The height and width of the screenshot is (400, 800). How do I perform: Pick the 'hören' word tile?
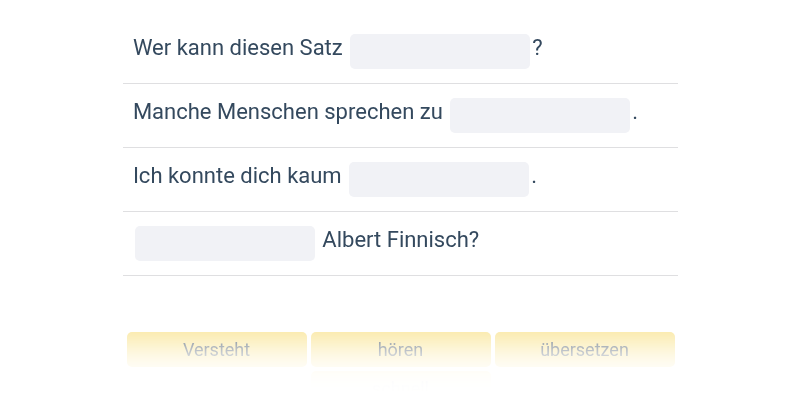pyautogui.click(x=400, y=350)
